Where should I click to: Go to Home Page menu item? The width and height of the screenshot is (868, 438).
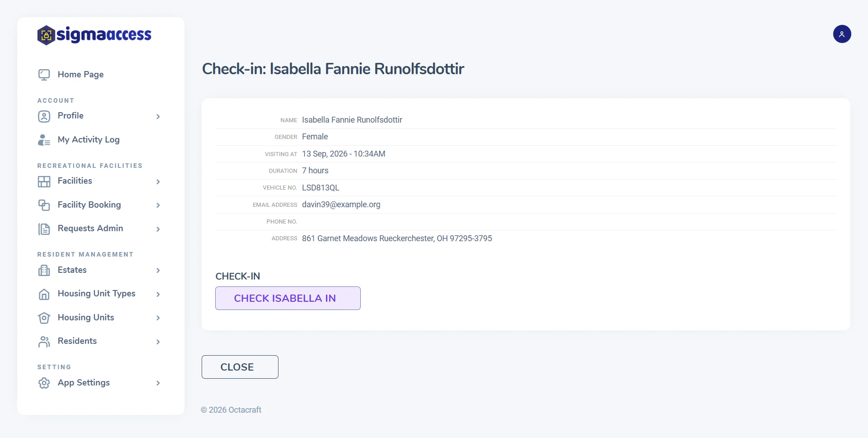[80, 75]
